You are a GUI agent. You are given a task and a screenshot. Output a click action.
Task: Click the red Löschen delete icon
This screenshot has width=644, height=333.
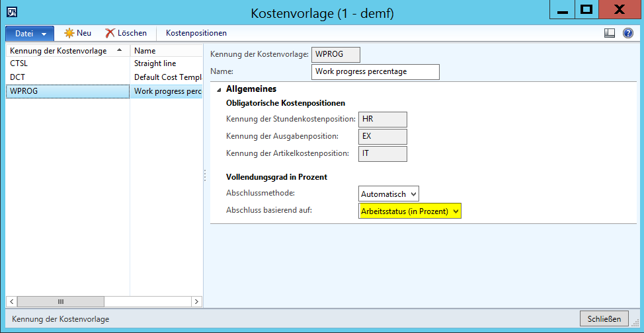coord(110,33)
